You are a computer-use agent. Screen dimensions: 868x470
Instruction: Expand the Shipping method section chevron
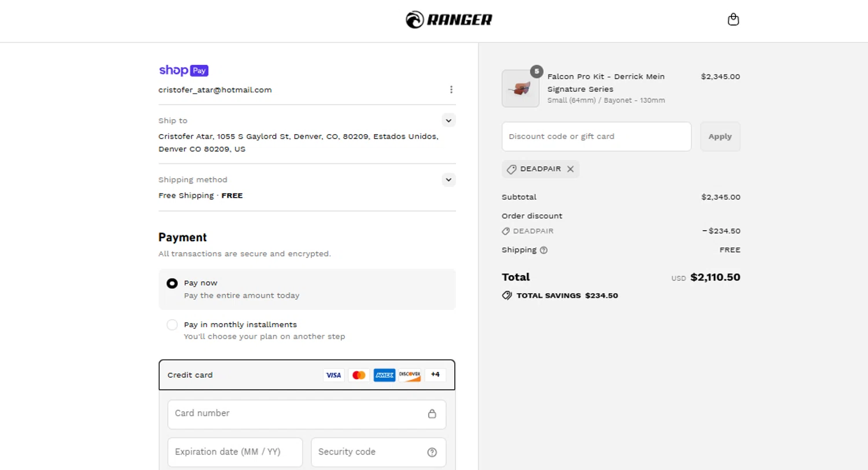(448, 180)
